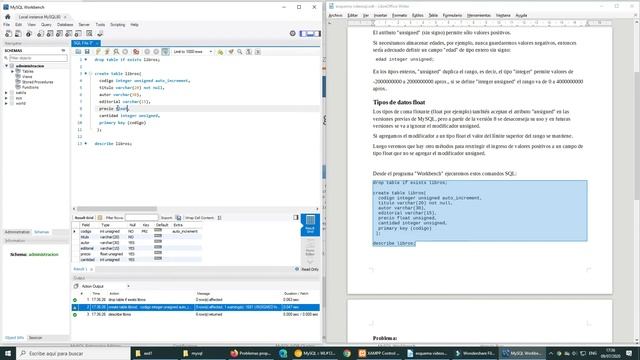Click the Windows Start button
The image size is (640, 360).
pyautogui.click(x=7, y=353)
